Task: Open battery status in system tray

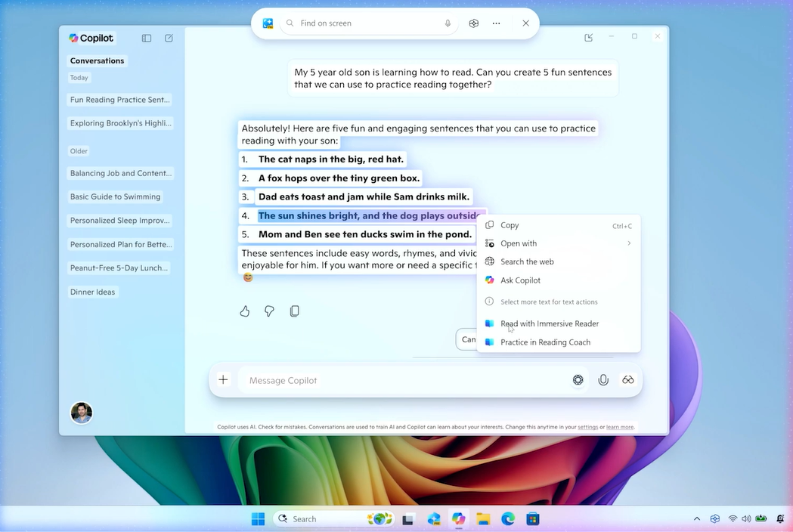Action: pyautogui.click(x=761, y=518)
